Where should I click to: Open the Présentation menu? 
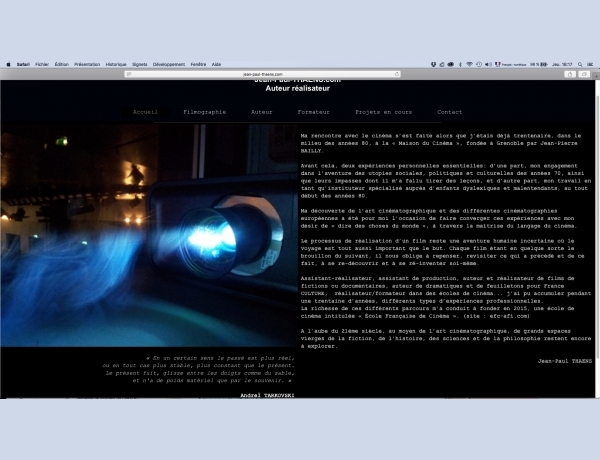coord(87,64)
